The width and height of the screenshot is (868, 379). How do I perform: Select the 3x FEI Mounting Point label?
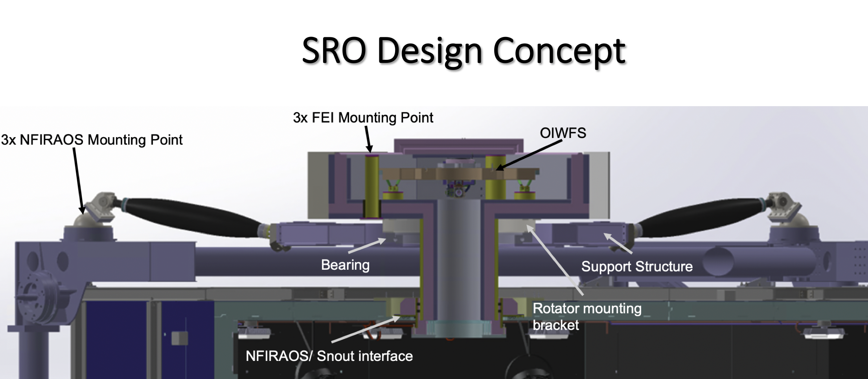pos(363,118)
